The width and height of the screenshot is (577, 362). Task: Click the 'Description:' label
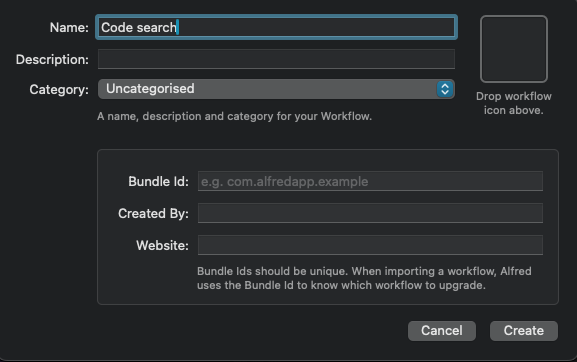[52, 60]
